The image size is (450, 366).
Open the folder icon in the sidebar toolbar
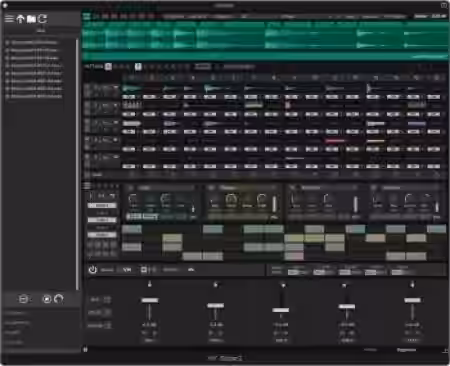pos(31,19)
